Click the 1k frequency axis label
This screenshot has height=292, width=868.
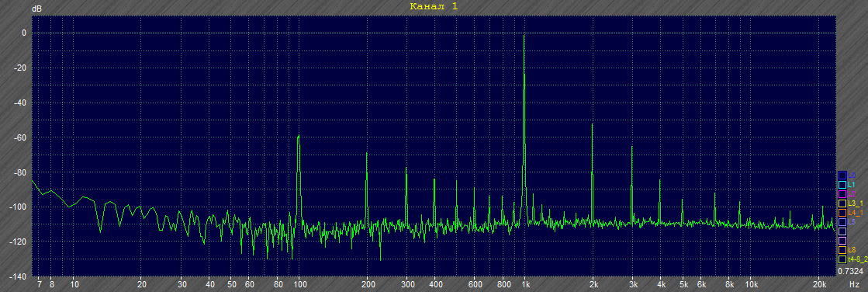pyautogui.click(x=525, y=283)
